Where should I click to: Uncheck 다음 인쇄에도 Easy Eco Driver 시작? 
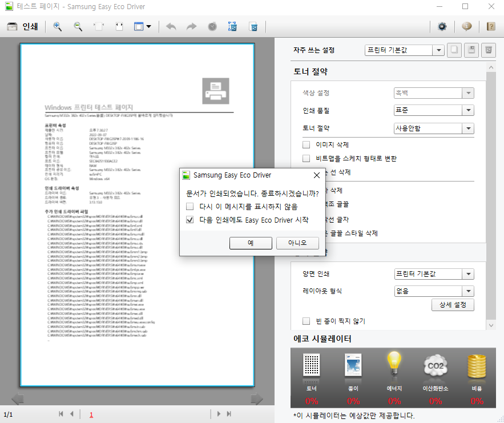[190, 220]
